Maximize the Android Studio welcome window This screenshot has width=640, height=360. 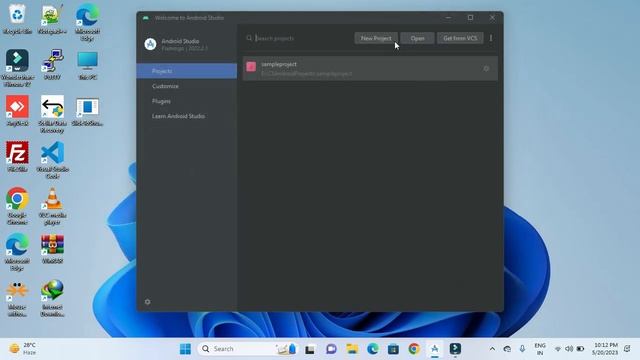(470, 18)
